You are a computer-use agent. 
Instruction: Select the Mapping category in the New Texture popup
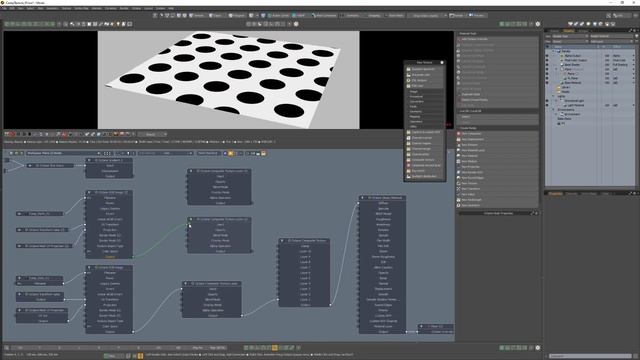(x=424, y=117)
